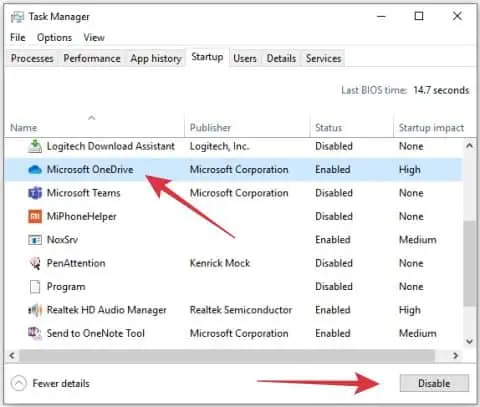Click the Logitech Download Assistant icon

coord(35,146)
